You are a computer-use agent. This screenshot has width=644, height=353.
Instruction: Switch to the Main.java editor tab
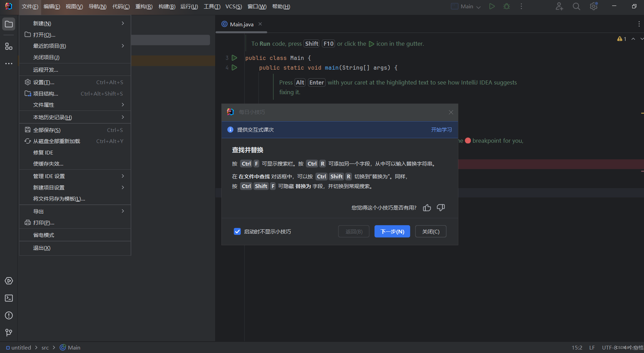tap(241, 24)
